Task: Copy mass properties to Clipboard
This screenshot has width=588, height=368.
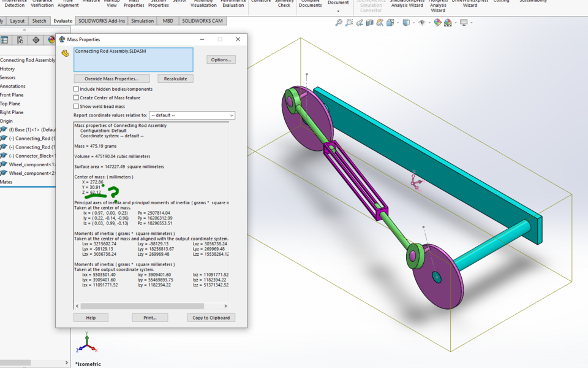Action: click(210, 317)
